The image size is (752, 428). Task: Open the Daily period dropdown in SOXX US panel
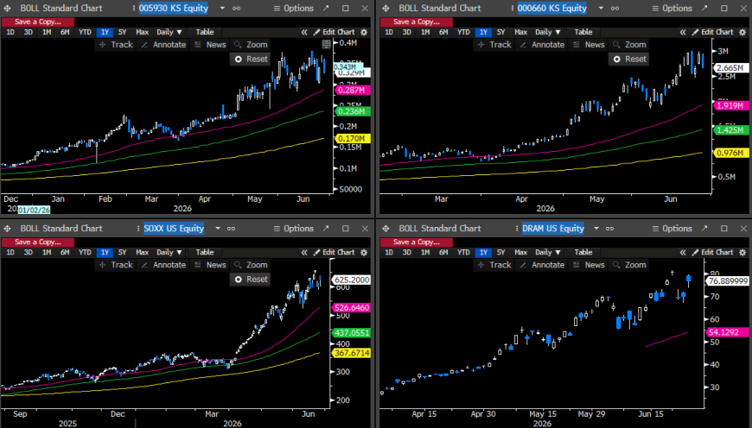click(169, 252)
